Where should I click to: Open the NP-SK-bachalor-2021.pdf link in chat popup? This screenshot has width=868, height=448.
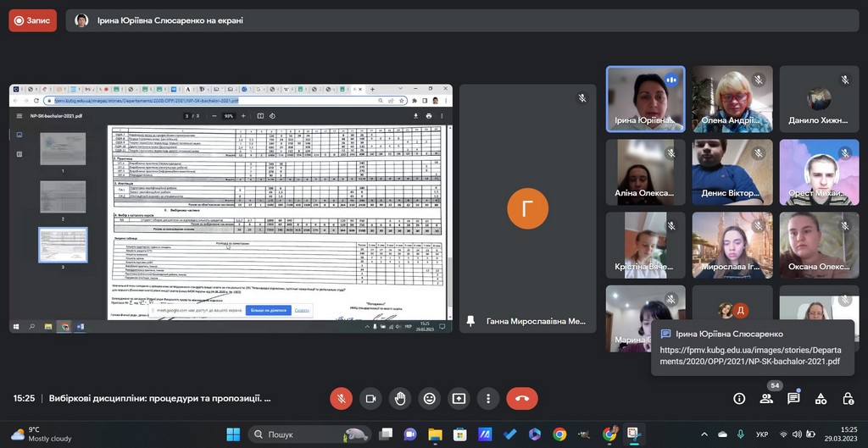[x=749, y=355]
